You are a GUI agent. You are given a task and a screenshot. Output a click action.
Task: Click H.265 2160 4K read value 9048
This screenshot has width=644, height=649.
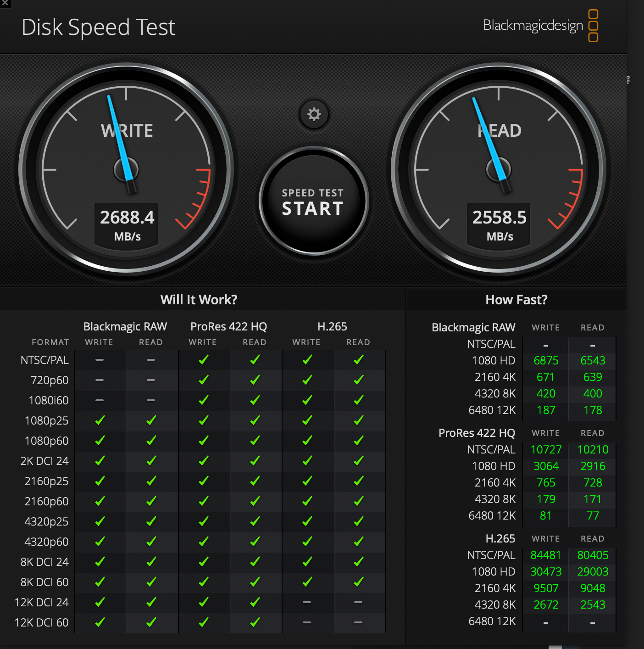pos(593,588)
